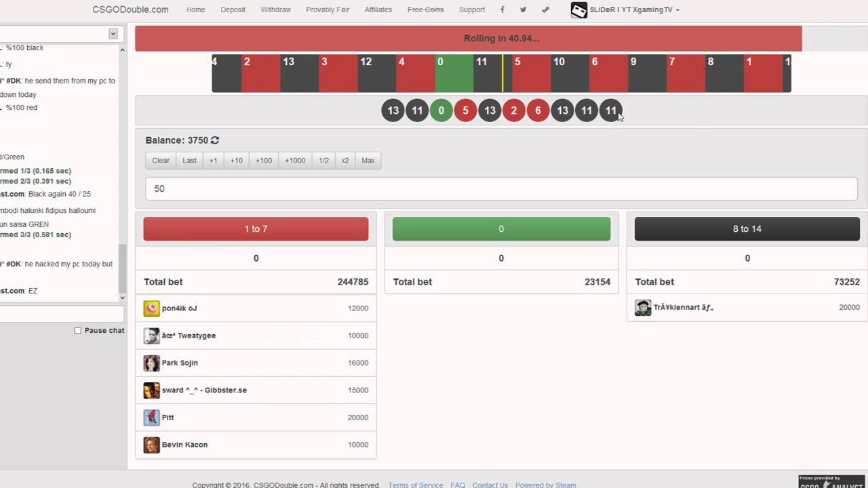Open the chat room dropdown
This screenshot has height=488, width=868.
coord(113,34)
